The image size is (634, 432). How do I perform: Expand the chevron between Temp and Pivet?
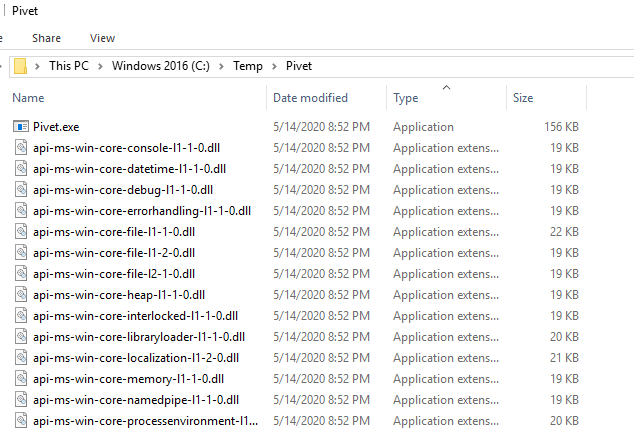tap(275, 67)
